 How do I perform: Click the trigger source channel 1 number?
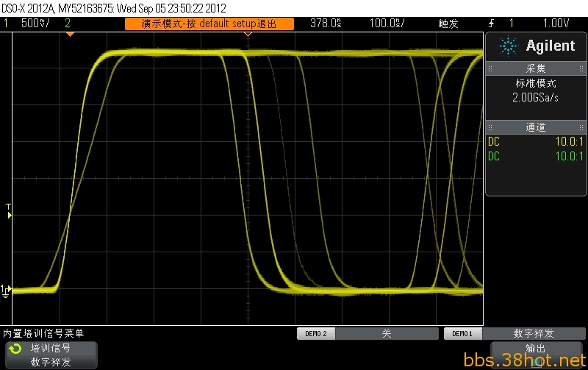tap(512, 24)
